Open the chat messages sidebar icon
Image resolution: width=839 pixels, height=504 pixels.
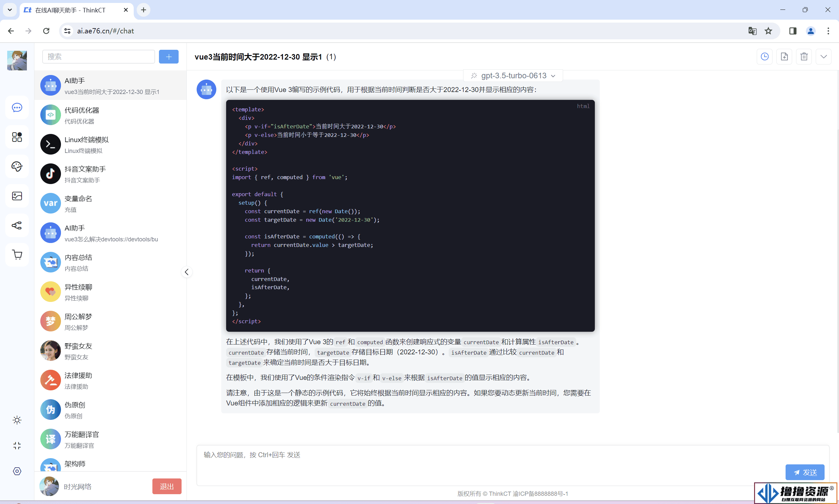(17, 108)
